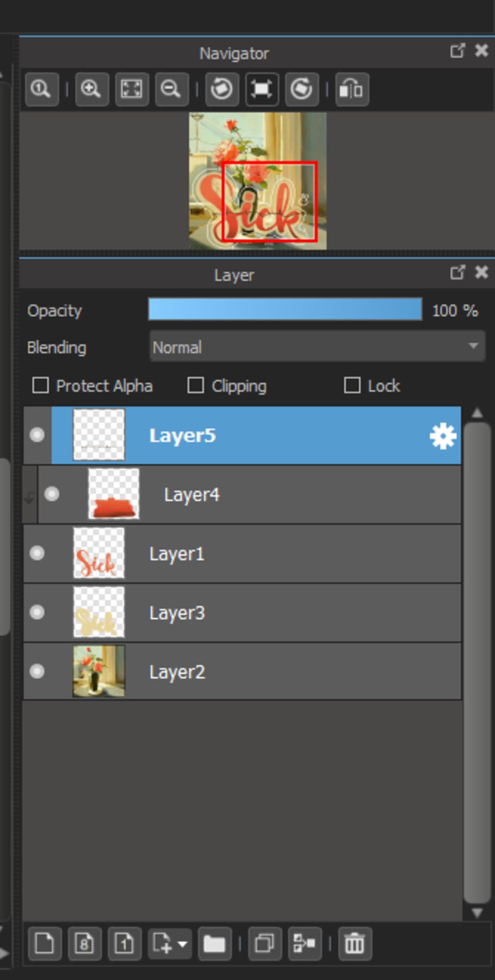Click the Navigator preview thumbnail

(258, 181)
